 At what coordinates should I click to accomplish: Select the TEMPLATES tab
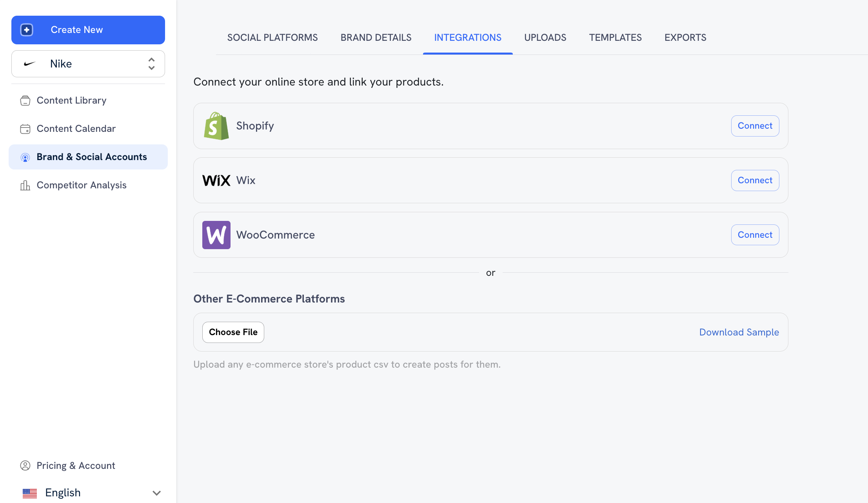(x=615, y=37)
